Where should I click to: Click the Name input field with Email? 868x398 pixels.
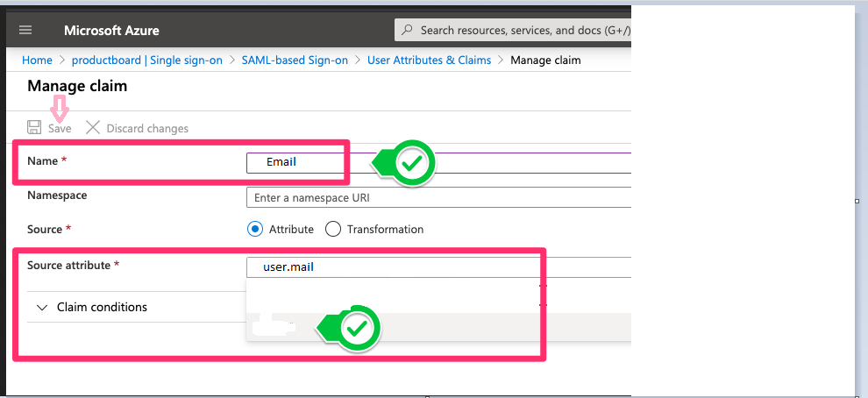(x=439, y=163)
